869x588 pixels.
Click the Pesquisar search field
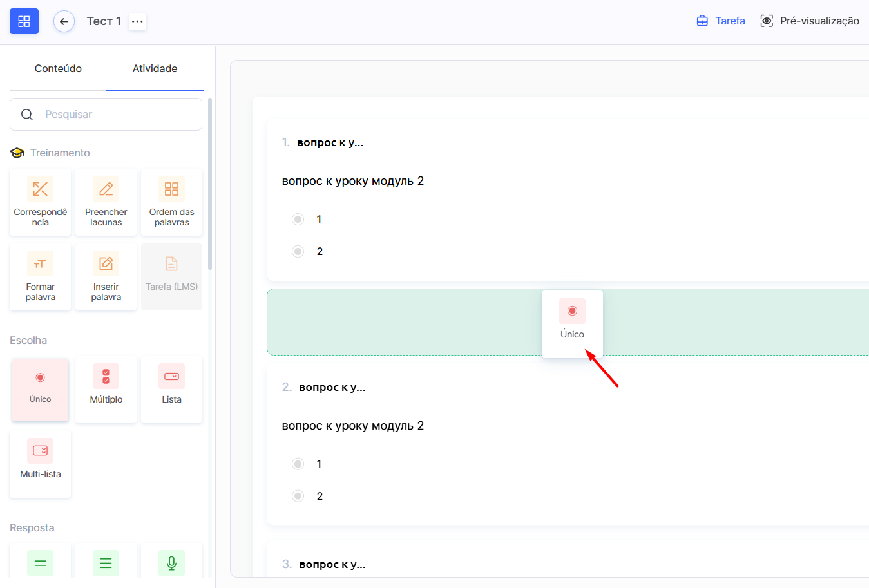click(116, 115)
